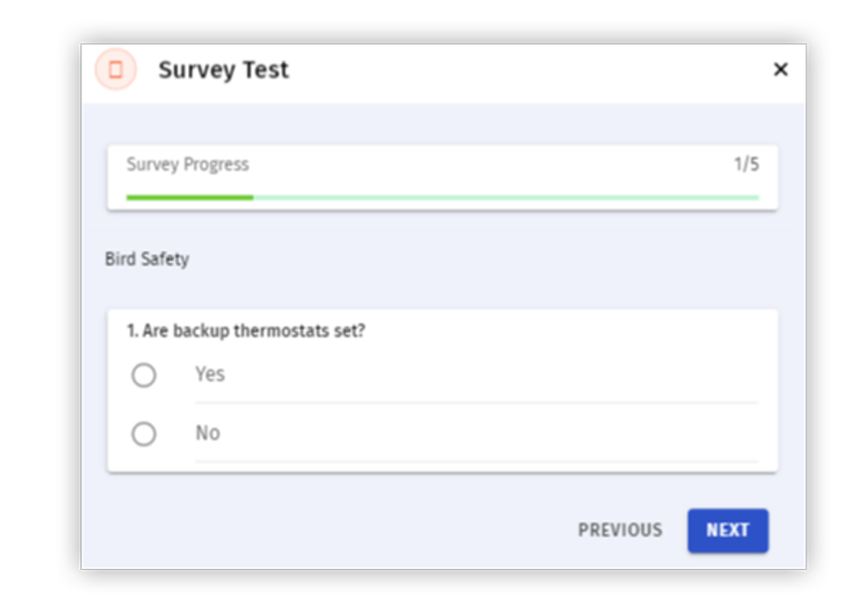Click the Survey Progress label

[188, 164]
